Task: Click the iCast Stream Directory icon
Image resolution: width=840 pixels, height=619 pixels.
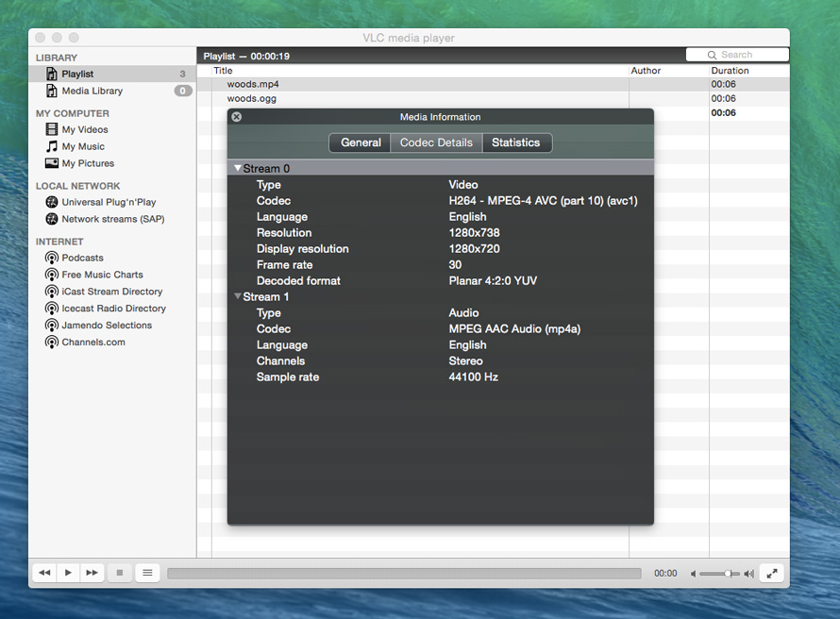Action: [x=51, y=292]
